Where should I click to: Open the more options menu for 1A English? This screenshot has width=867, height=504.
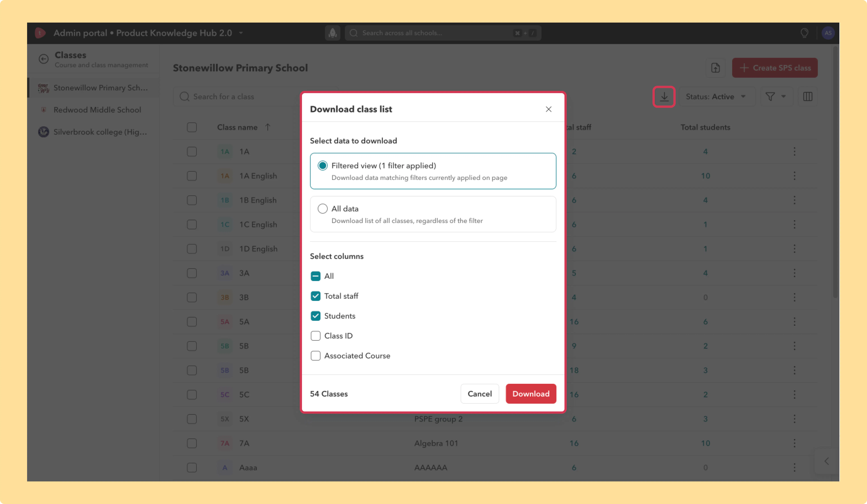click(x=794, y=176)
